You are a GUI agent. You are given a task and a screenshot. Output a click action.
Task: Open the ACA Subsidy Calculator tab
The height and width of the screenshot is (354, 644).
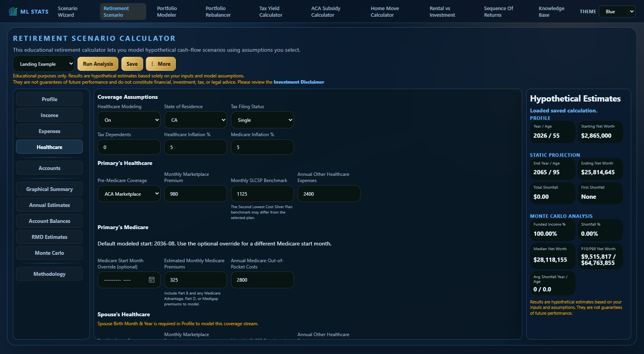(325, 12)
